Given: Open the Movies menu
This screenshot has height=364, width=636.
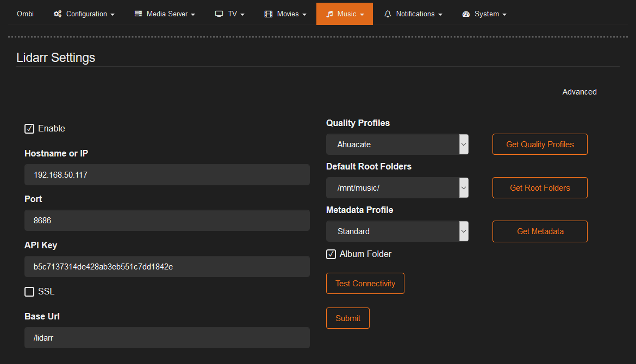Looking at the screenshot, I should [x=285, y=14].
